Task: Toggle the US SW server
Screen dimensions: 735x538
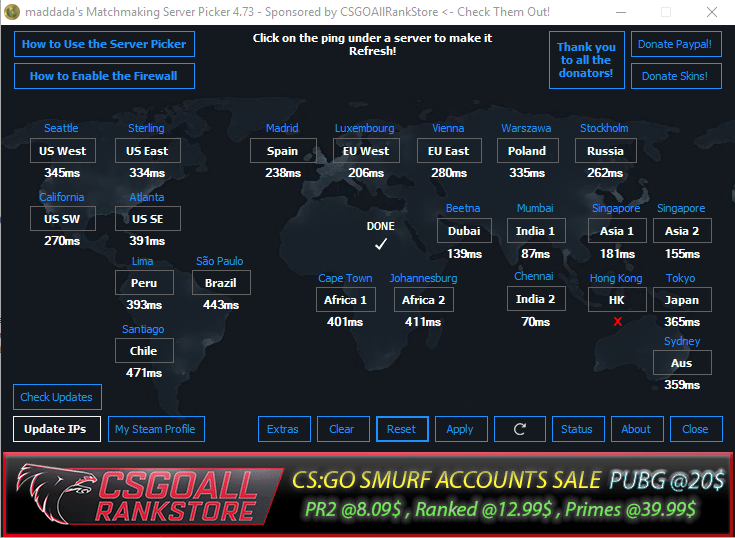Action: coord(63,218)
